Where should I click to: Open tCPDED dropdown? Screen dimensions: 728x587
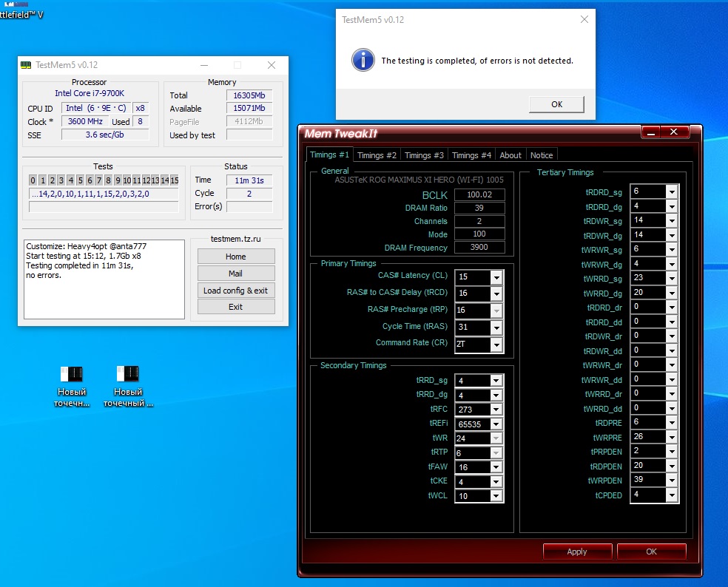[672, 495]
